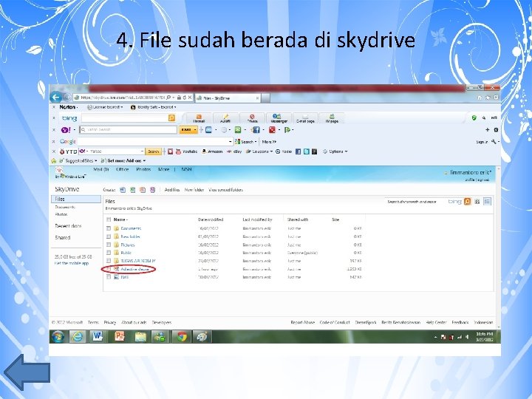Check the box for TUGAS folder row
This screenshot has height=399, width=532.
(109, 261)
